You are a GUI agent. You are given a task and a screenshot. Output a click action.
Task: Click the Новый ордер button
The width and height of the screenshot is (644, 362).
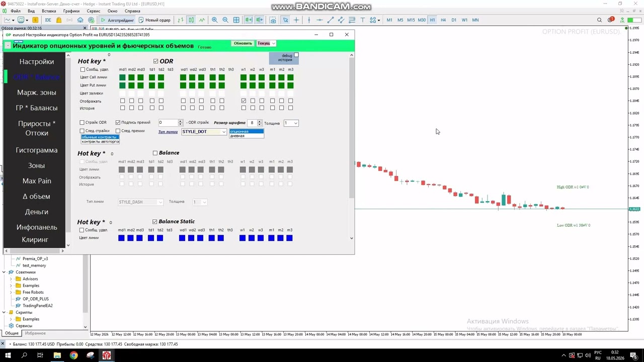[x=154, y=20]
